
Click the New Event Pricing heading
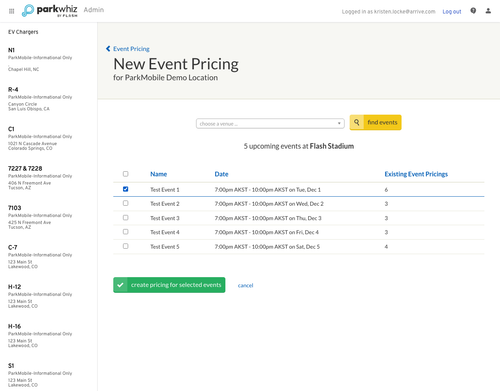176,64
